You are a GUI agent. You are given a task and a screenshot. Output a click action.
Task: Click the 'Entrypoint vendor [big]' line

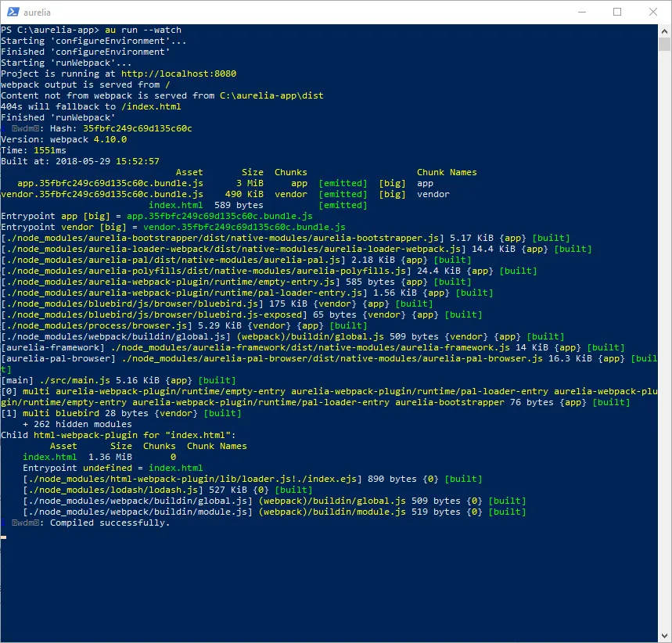173,227
